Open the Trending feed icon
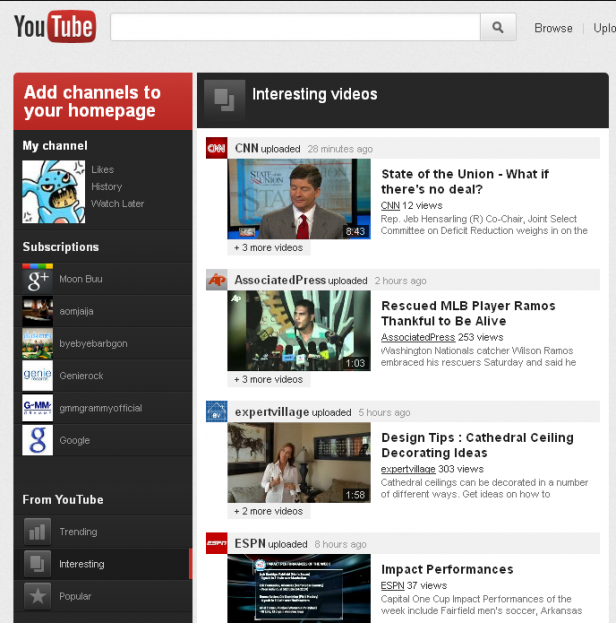616x623 pixels. [38, 532]
